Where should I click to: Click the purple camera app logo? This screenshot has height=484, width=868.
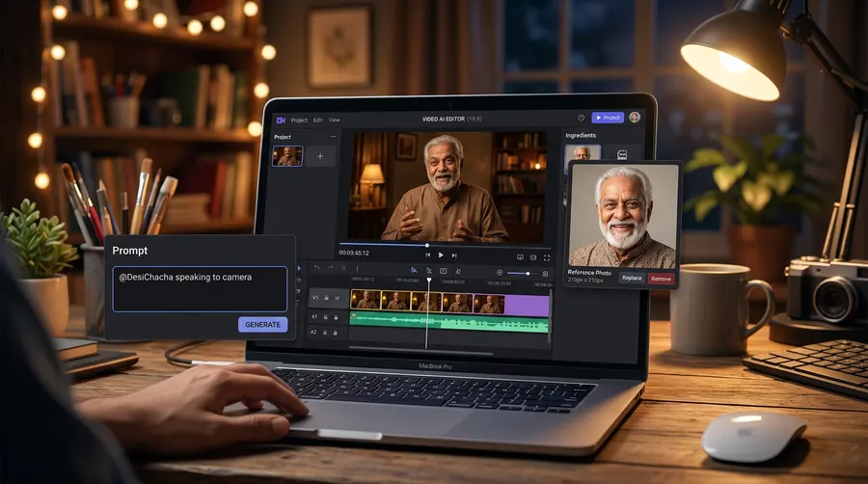[281, 120]
